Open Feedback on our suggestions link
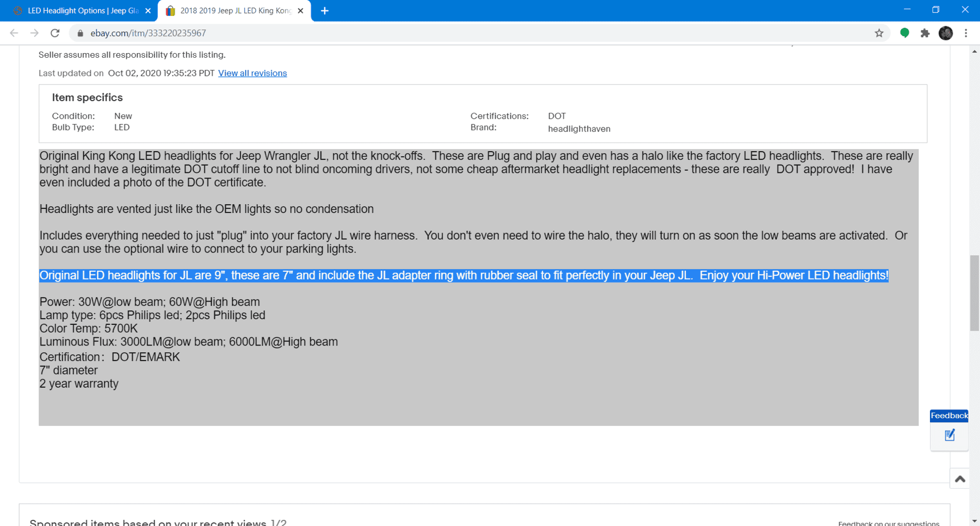980x526 pixels. 889,523
